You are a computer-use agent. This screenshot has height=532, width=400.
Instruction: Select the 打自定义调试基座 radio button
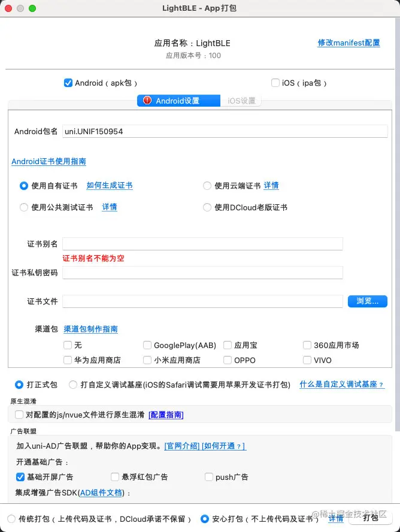point(73,385)
